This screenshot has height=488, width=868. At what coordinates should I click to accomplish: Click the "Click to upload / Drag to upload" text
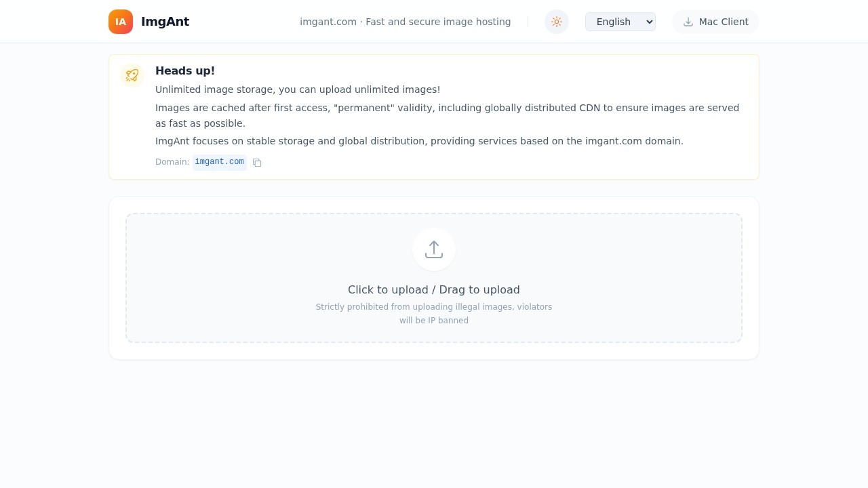(434, 290)
